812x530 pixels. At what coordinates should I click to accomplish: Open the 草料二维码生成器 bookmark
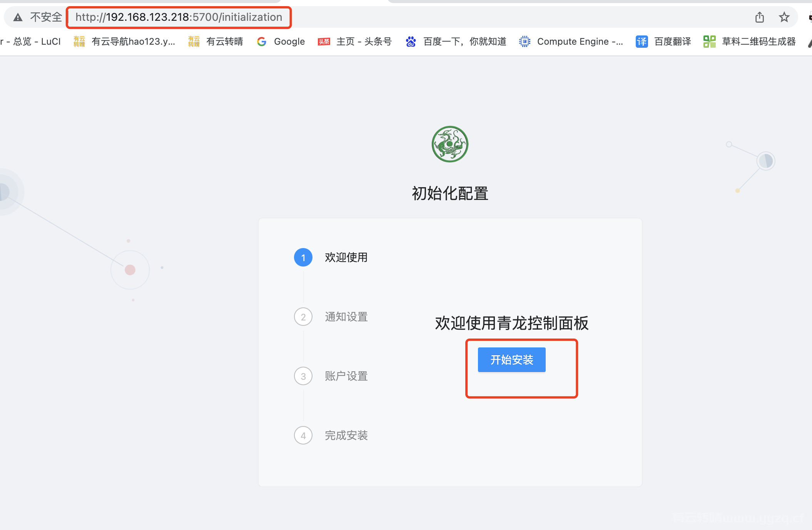coord(750,42)
